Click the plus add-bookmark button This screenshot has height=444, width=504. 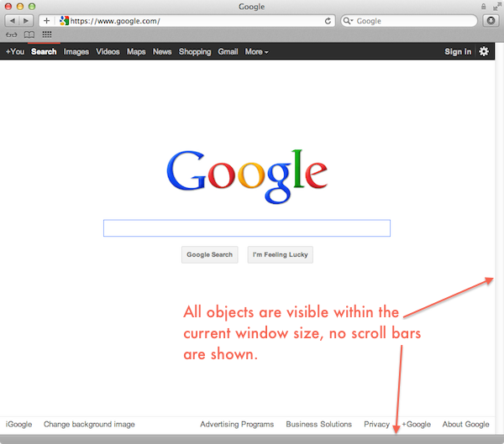tap(46, 21)
